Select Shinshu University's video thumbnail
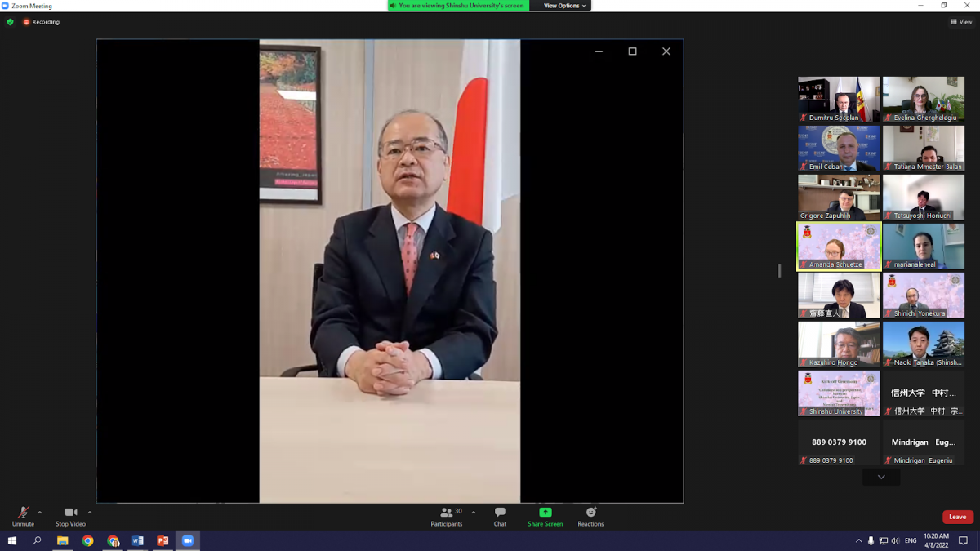 [839, 393]
